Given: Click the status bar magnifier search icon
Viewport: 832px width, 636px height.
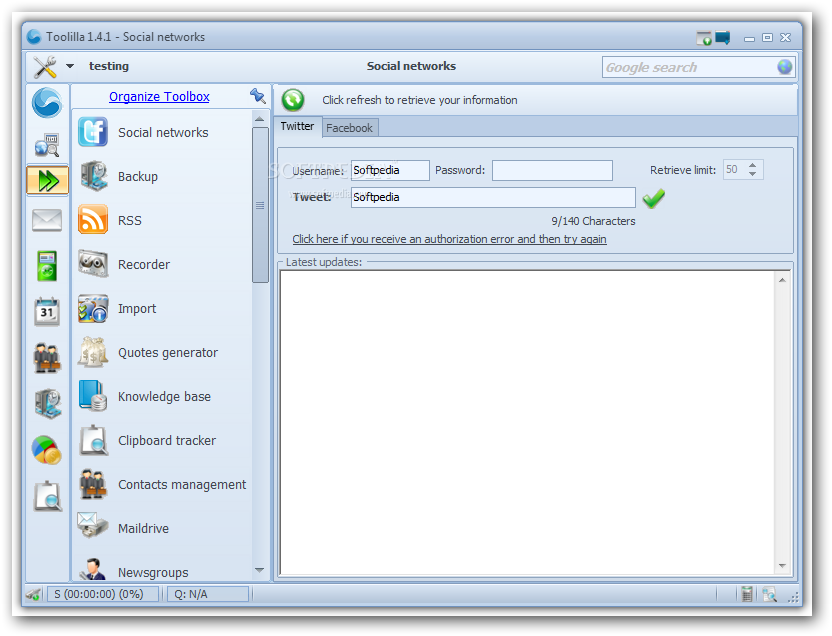Looking at the screenshot, I should [x=769, y=595].
